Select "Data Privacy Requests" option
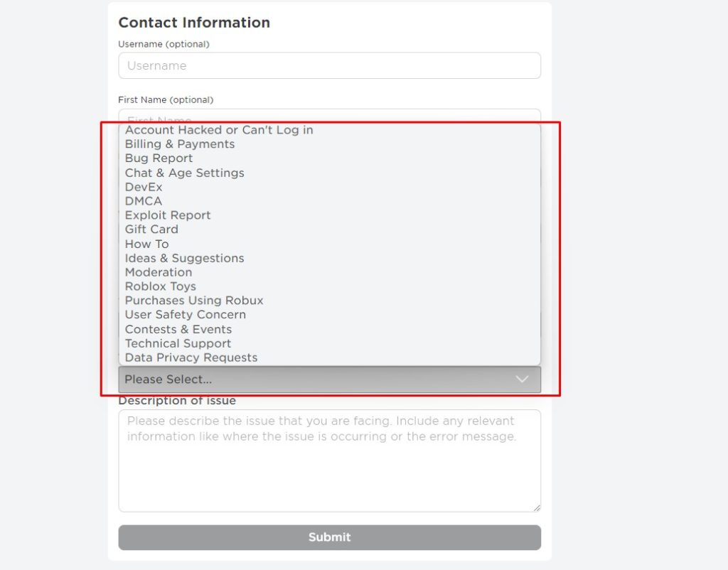 tap(191, 357)
